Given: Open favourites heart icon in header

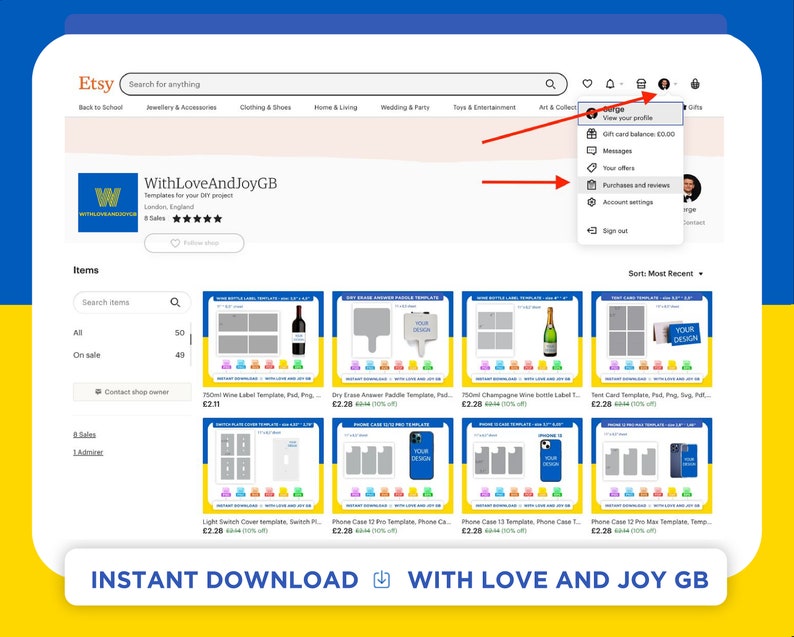Looking at the screenshot, I should (587, 84).
